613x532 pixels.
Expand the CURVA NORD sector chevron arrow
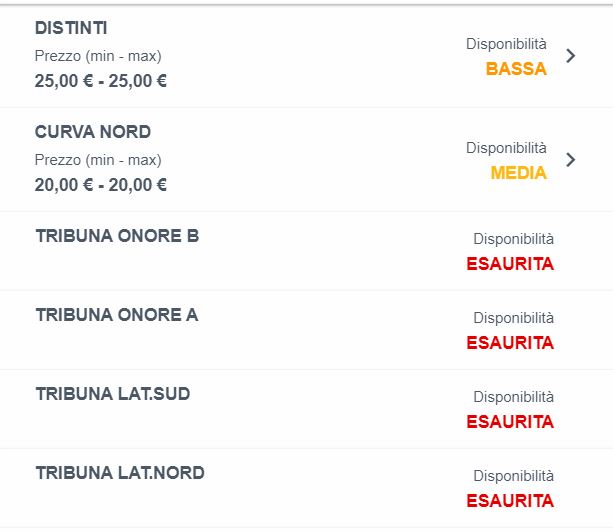(x=570, y=159)
